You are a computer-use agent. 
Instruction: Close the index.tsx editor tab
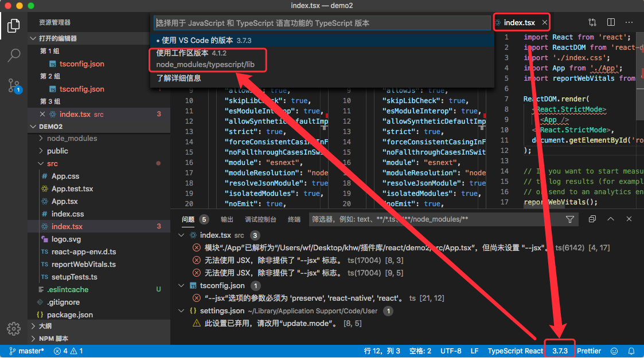click(x=544, y=22)
